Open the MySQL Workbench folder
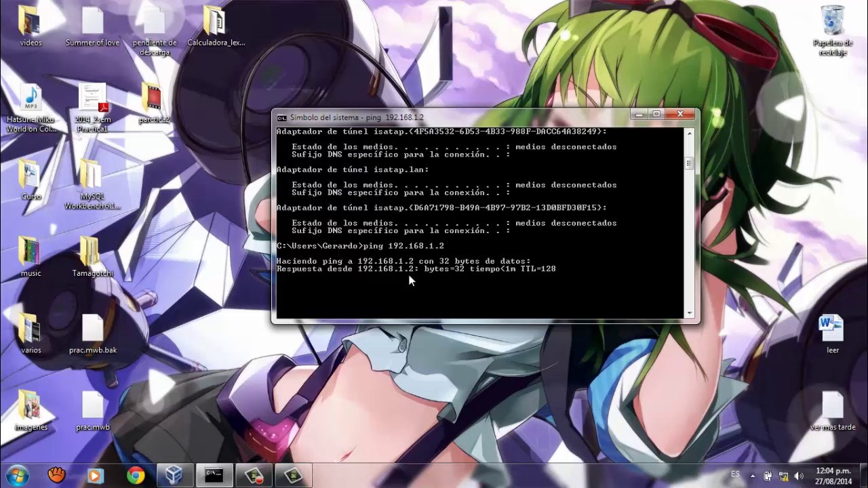The height and width of the screenshot is (488, 868). coord(92,185)
